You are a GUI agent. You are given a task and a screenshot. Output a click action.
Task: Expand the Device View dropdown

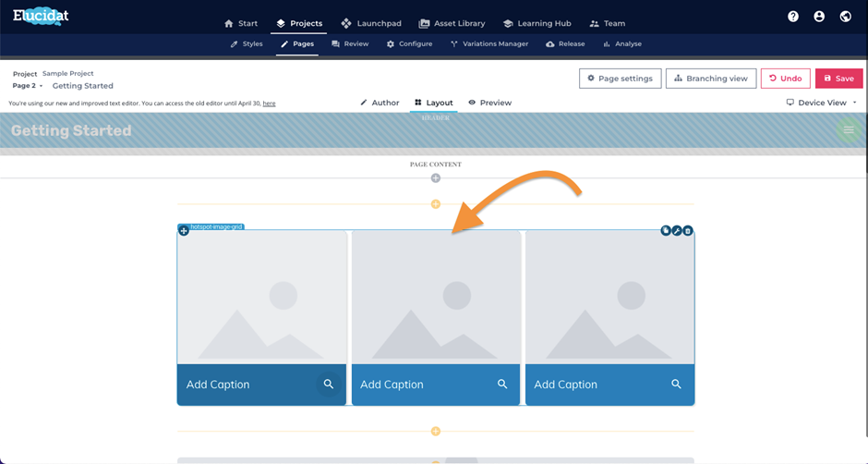[822, 103]
